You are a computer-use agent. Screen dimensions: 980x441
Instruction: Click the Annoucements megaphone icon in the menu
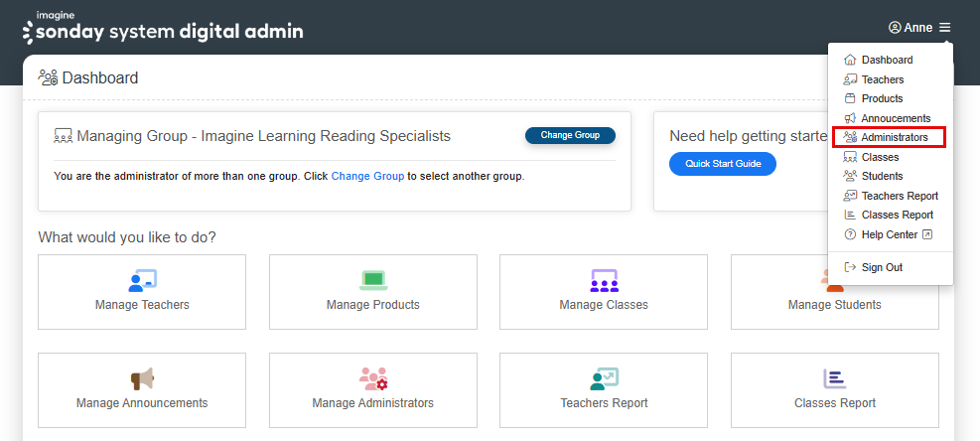[850, 118]
